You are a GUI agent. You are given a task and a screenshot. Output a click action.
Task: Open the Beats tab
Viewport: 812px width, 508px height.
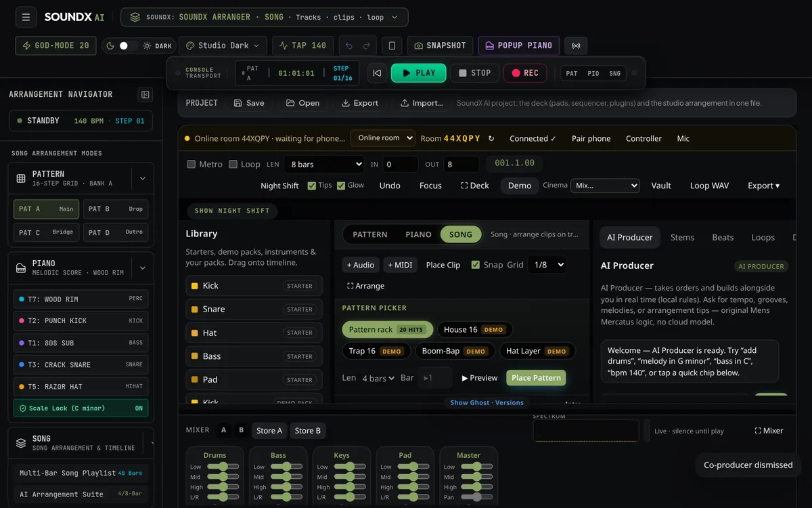(723, 237)
